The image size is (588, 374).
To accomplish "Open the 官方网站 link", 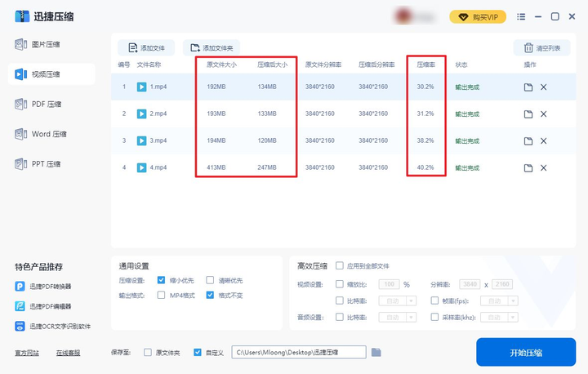I will (27, 353).
